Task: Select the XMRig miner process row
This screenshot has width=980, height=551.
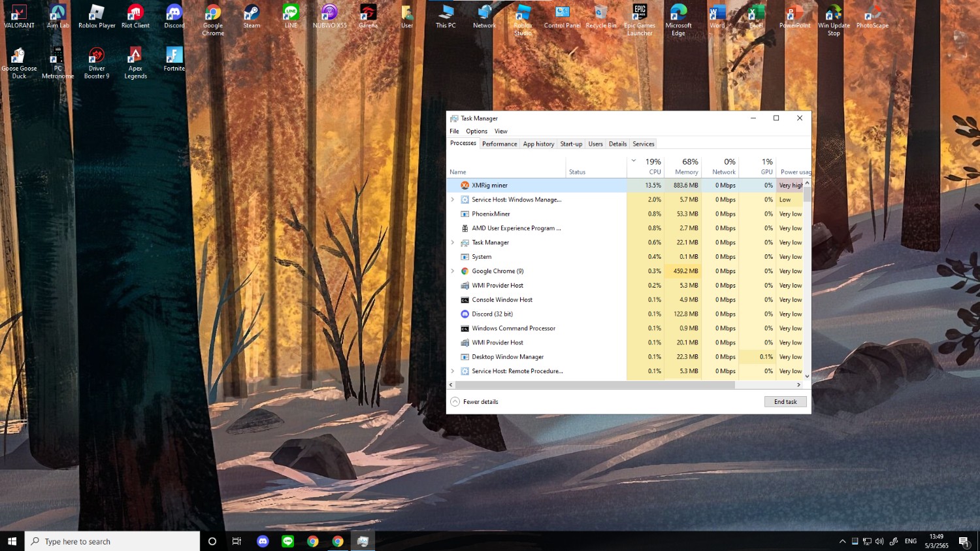Action: coord(625,186)
